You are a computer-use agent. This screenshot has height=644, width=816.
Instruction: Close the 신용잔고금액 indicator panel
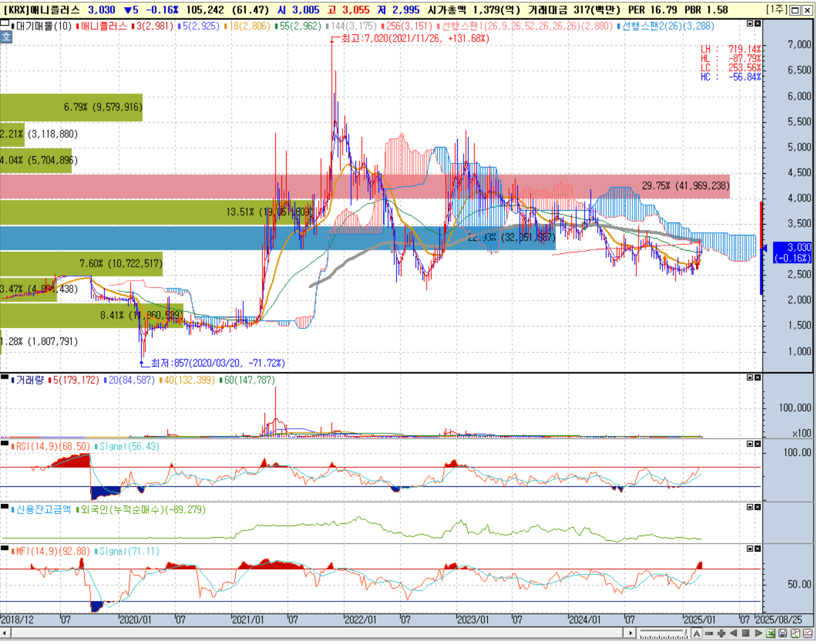(757, 507)
